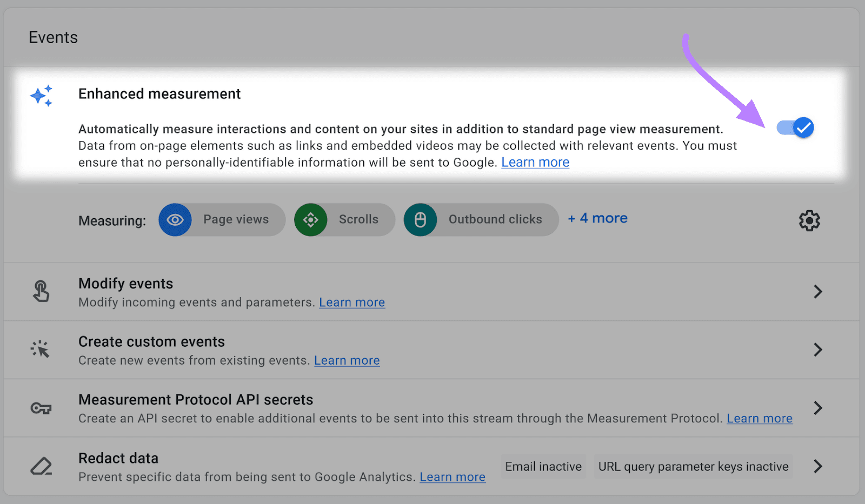This screenshot has height=504, width=865.
Task: Click the Redact data eraser icon
Action: (41, 466)
